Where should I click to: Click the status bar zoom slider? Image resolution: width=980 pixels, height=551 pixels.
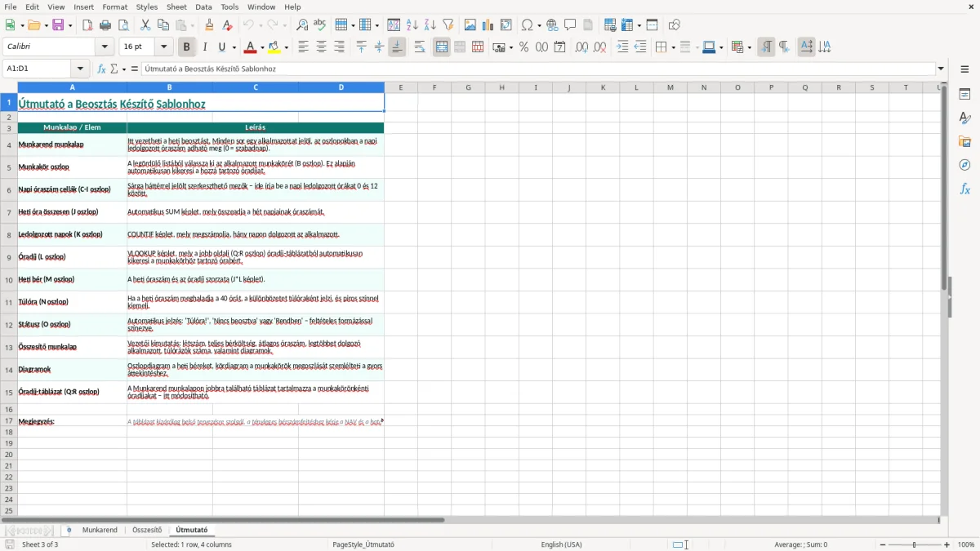tap(914, 544)
